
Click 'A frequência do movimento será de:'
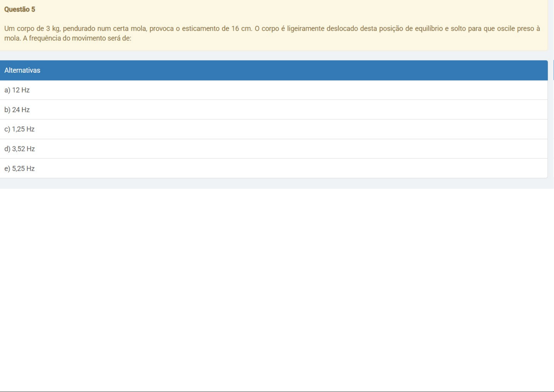point(77,38)
